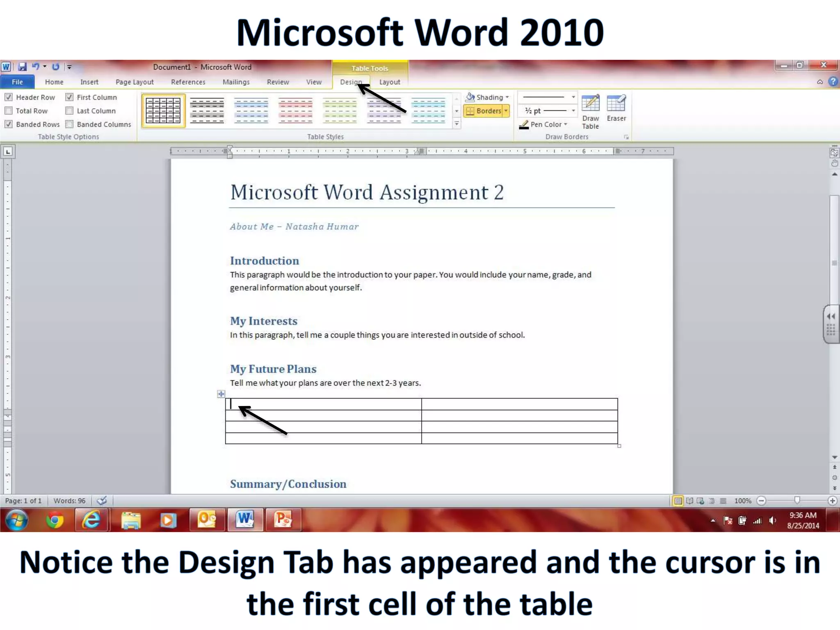Apply the plain Table Grid style
This screenshot has height=630, width=840.
[x=163, y=111]
